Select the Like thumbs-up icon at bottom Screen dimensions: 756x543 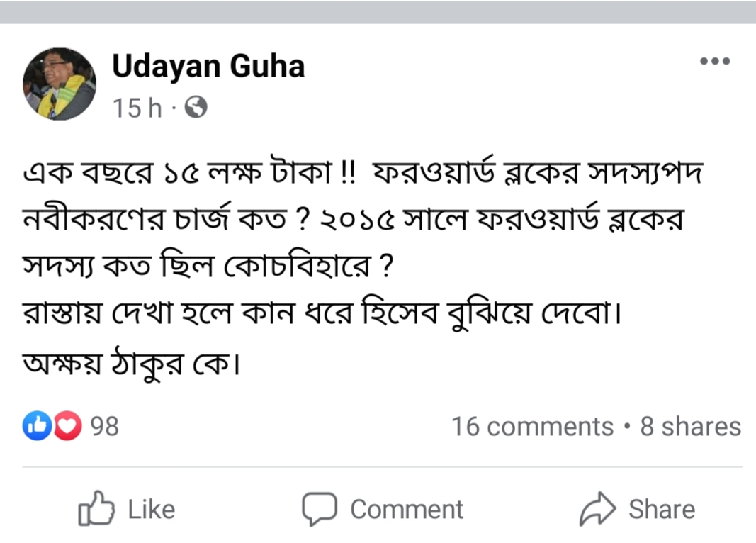coord(105,508)
